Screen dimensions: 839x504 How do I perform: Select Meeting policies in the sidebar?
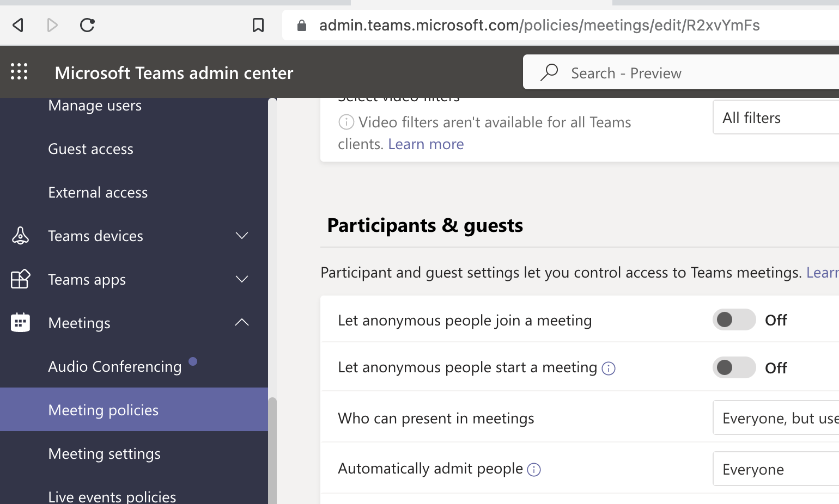[134, 409]
